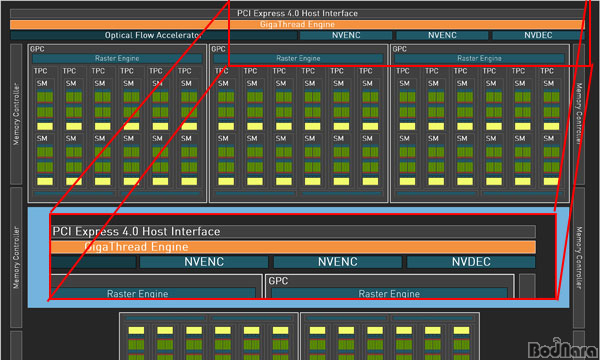Click the Optical Flow Accelerator block
The width and height of the screenshot is (600, 360).
tap(154, 35)
